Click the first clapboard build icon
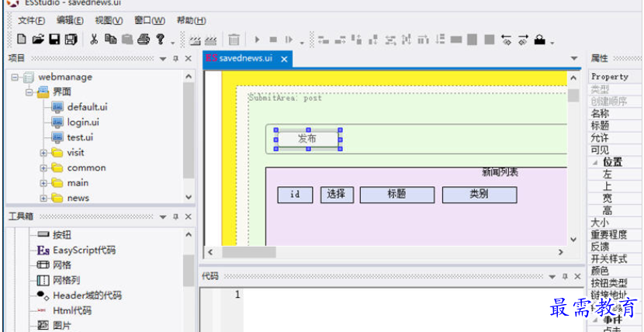 [194, 40]
